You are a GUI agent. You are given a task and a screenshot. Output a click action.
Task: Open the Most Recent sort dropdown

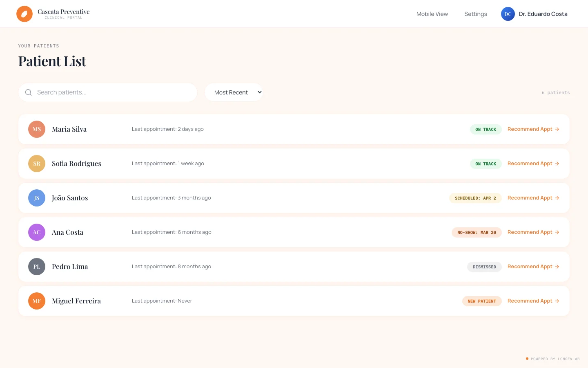[234, 92]
